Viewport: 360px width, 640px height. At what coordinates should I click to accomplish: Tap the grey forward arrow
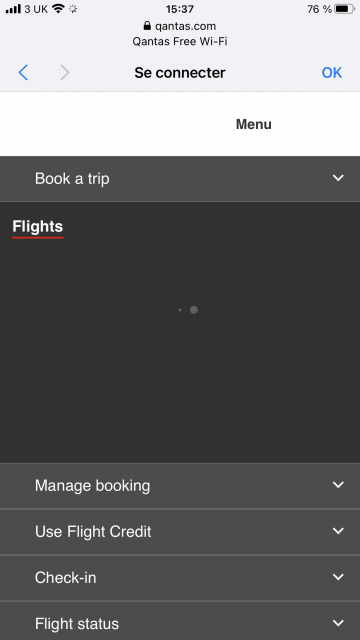coord(64,73)
